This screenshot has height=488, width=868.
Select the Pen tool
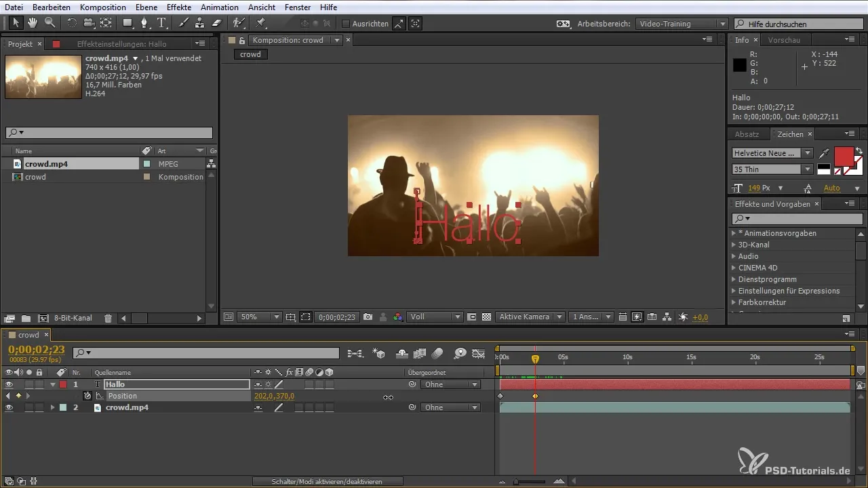(x=144, y=23)
